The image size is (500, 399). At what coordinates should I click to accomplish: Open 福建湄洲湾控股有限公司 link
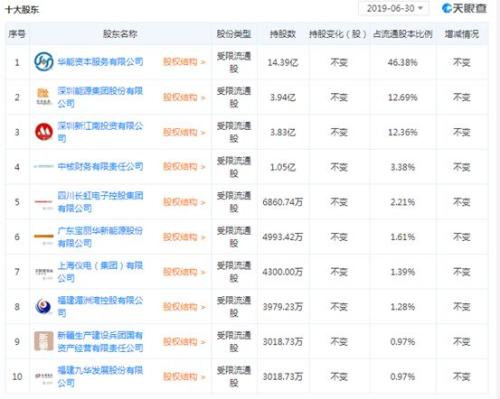click(100, 306)
